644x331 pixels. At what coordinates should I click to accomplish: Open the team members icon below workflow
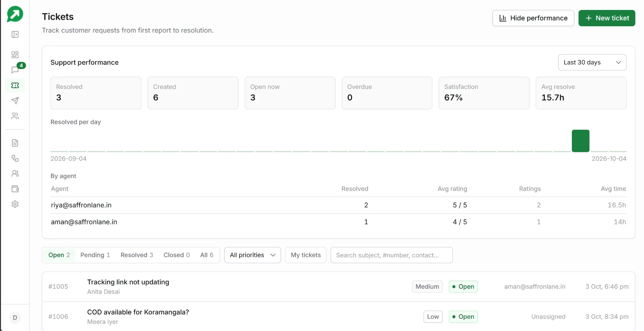pyautogui.click(x=15, y=174)
